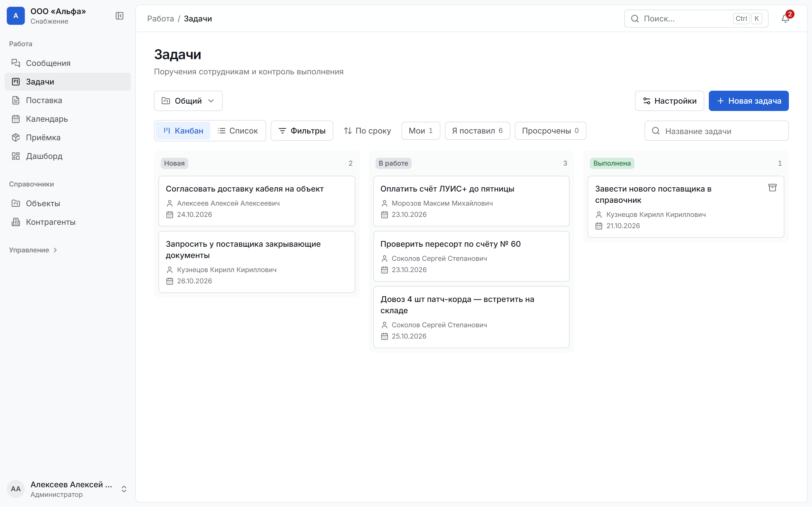Open Дашборд grid icon in sidebar
Viewport: 812px width, 507px height.
[16, 156]
